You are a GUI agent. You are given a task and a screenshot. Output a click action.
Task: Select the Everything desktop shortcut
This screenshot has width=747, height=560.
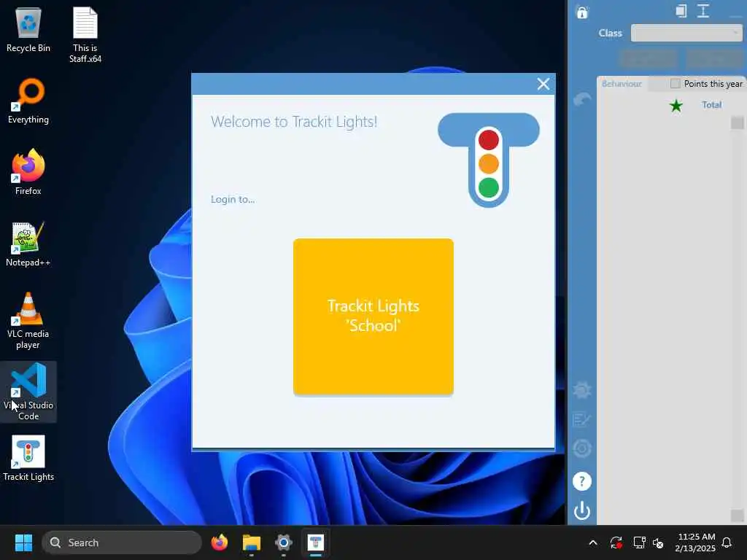tap(28, 101)
